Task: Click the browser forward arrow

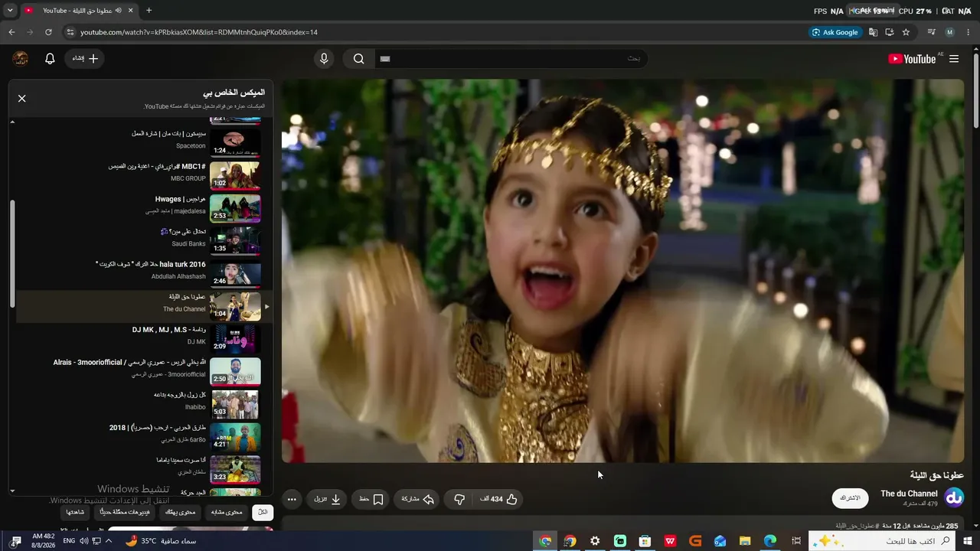Action: click(x=30, y=32)
